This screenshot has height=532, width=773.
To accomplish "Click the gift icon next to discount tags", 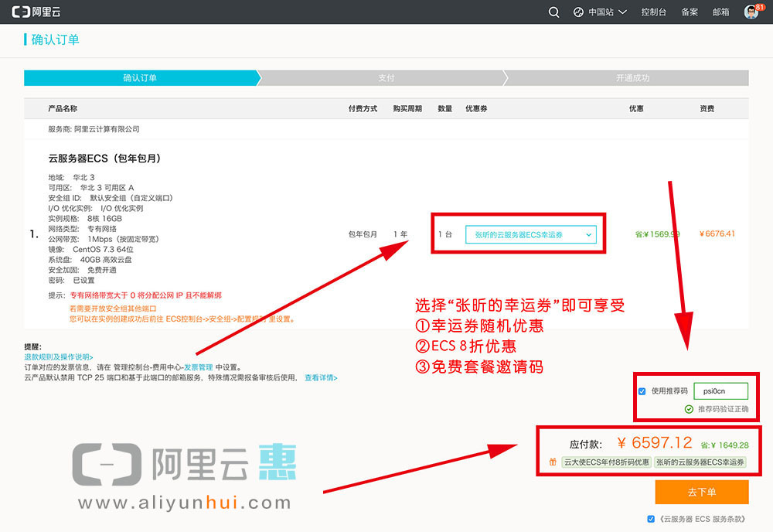I will [x=553, y=462].
